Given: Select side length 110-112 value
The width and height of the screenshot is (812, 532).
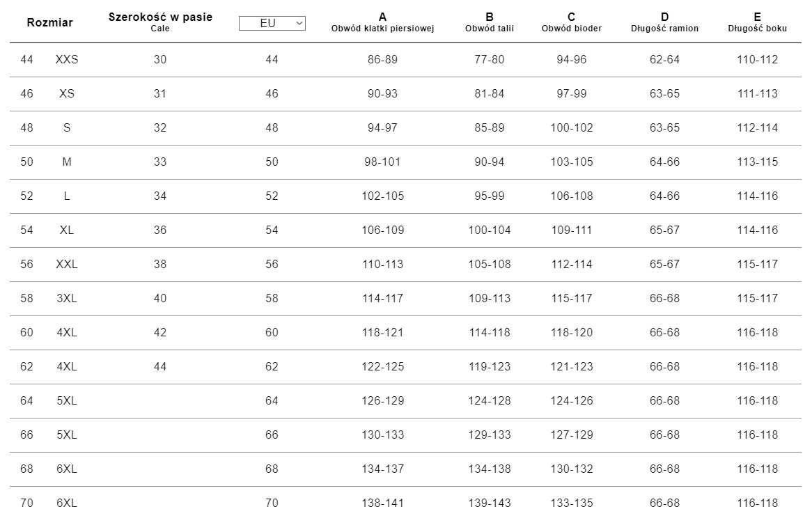Looking at the screenshot, I should point(757,60).
